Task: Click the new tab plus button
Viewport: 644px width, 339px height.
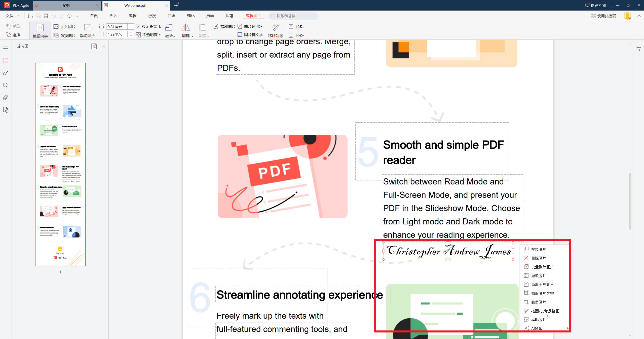Action: tap(176, 5)
